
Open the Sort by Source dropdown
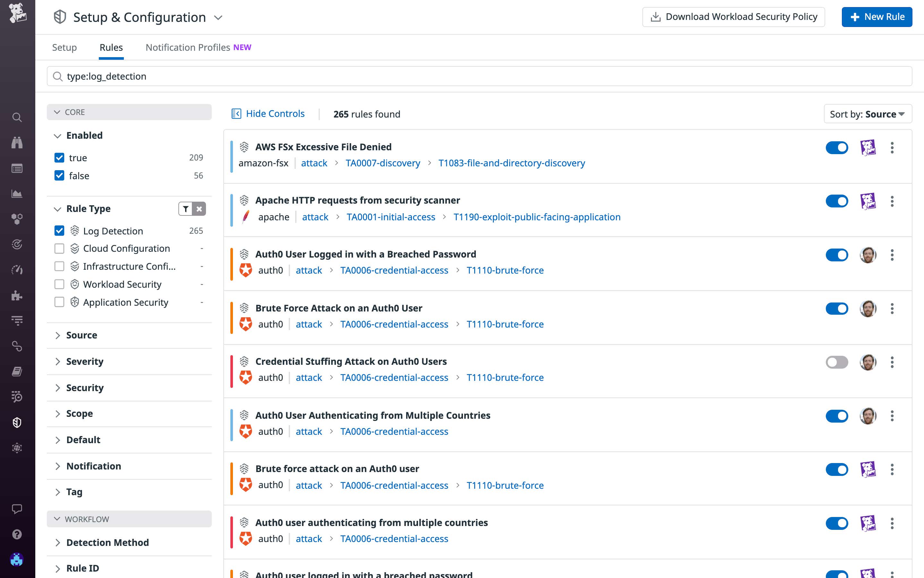868,114
